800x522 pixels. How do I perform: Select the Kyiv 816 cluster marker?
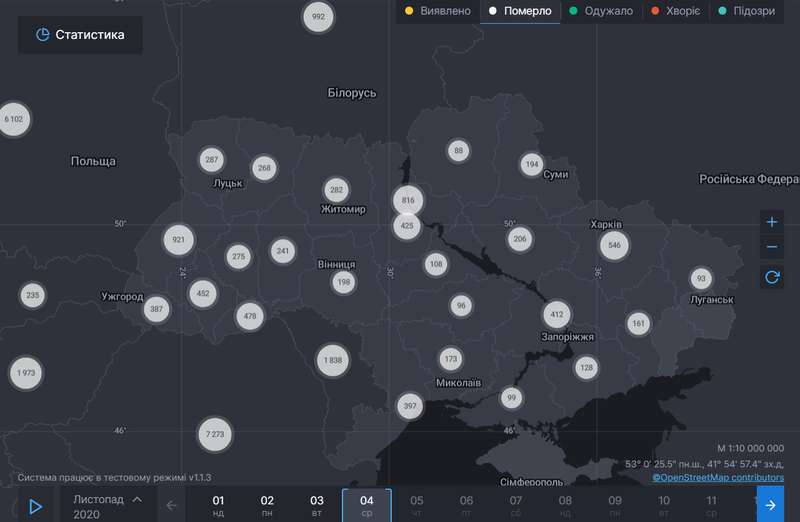point(408,201)
